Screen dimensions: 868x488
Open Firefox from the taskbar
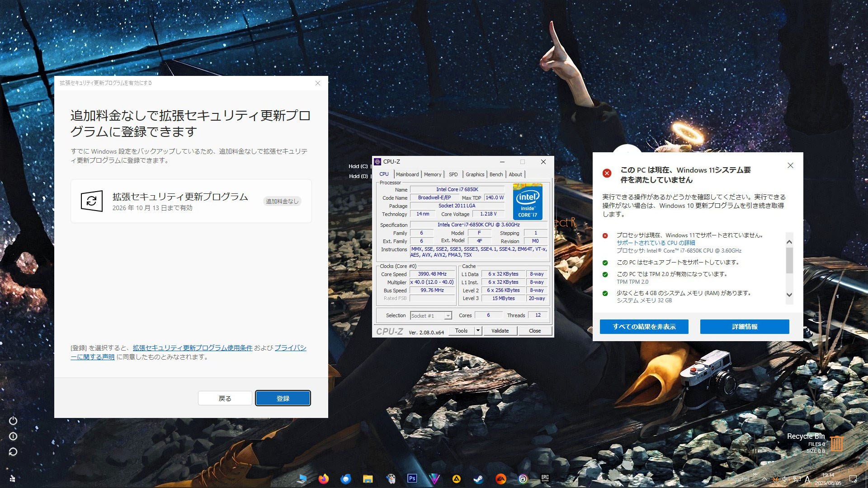323,479
